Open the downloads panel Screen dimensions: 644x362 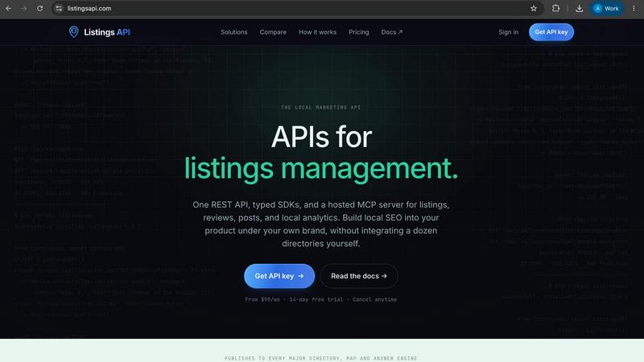coord(579,8)
